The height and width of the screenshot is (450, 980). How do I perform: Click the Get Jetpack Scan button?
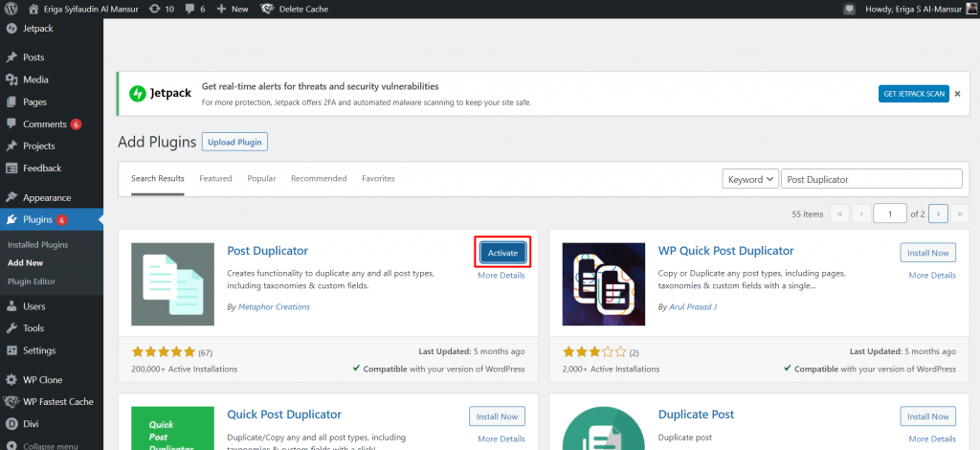(913, 94)
